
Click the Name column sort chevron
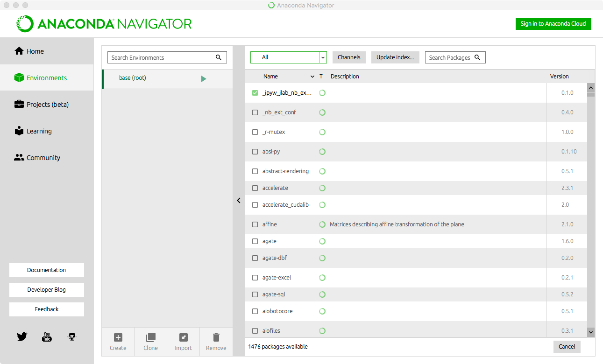(312, 77)
